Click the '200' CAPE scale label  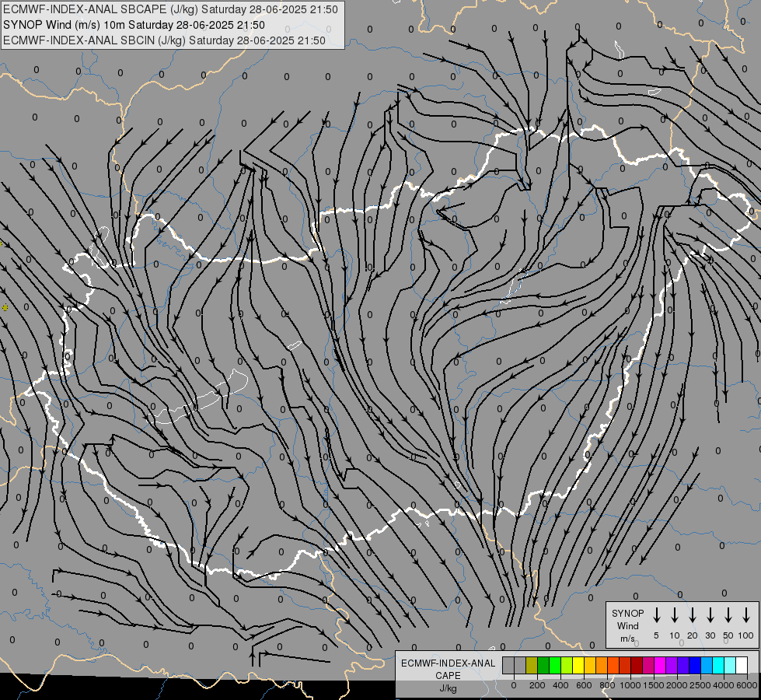(537, 685)
